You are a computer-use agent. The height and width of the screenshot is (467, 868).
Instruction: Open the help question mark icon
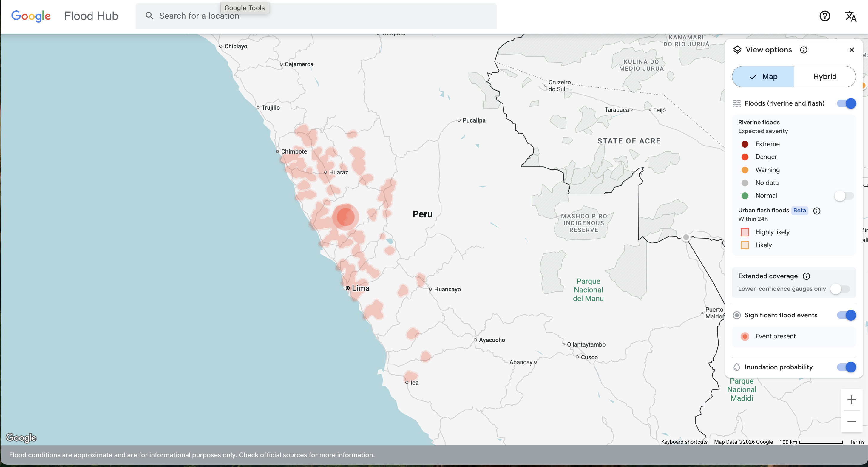824,16
